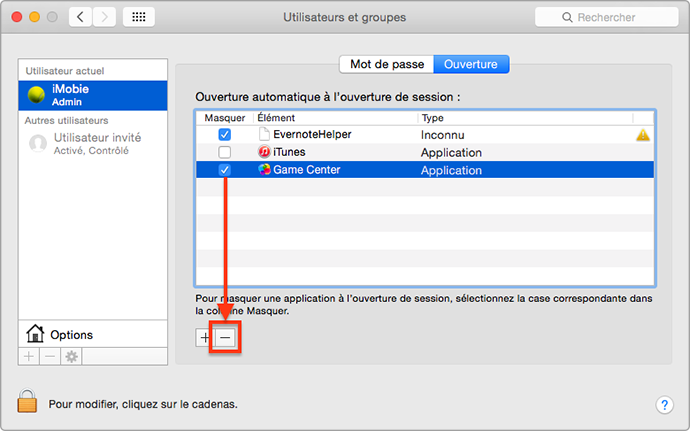Screen dimensions: 690x431
Task: Click the Game Center app icon
Action: (x=264, y=169)
